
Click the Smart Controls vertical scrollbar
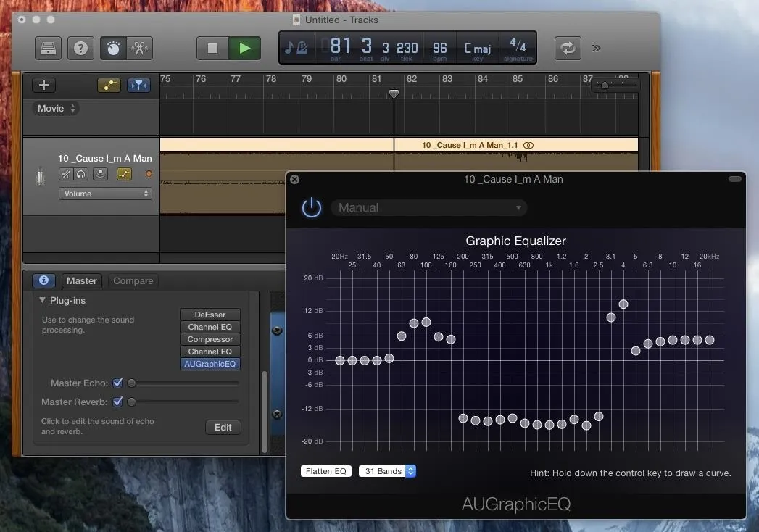click(265, 412)
